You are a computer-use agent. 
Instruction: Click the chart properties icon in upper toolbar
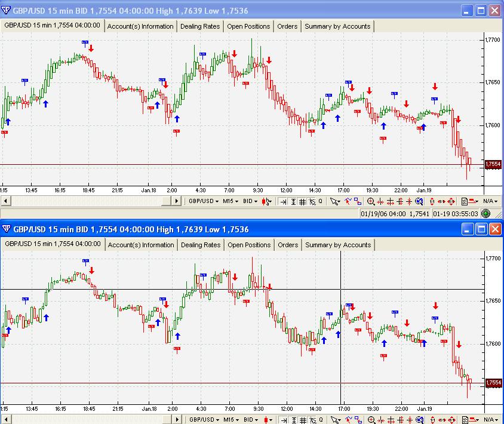click(463, 201)
